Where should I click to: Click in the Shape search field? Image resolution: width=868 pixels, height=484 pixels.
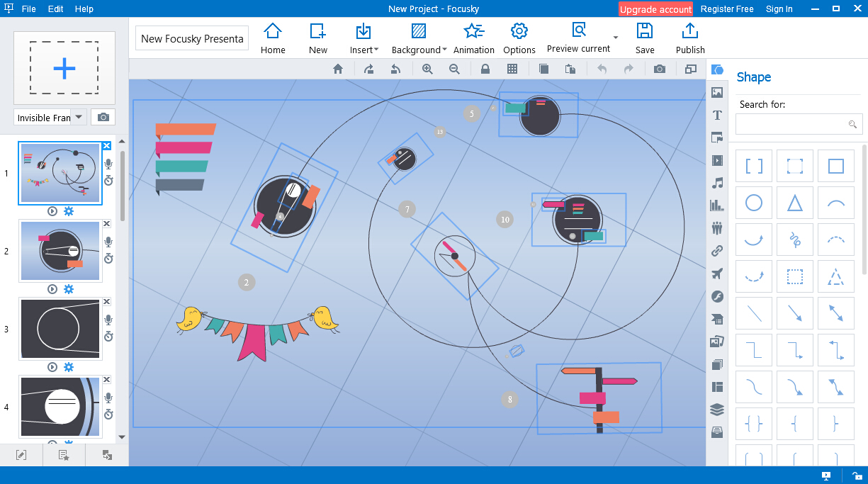[799, 124]
